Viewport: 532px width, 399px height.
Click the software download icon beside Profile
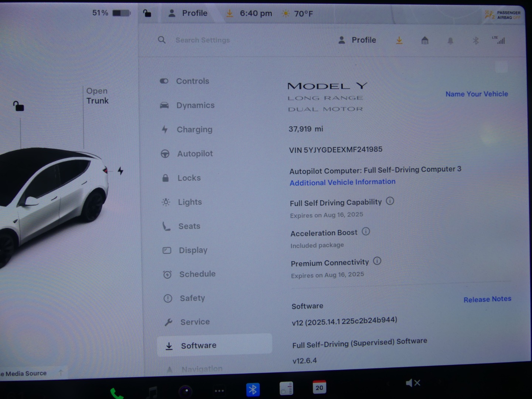pyautogui.click(x=399, y=40)
